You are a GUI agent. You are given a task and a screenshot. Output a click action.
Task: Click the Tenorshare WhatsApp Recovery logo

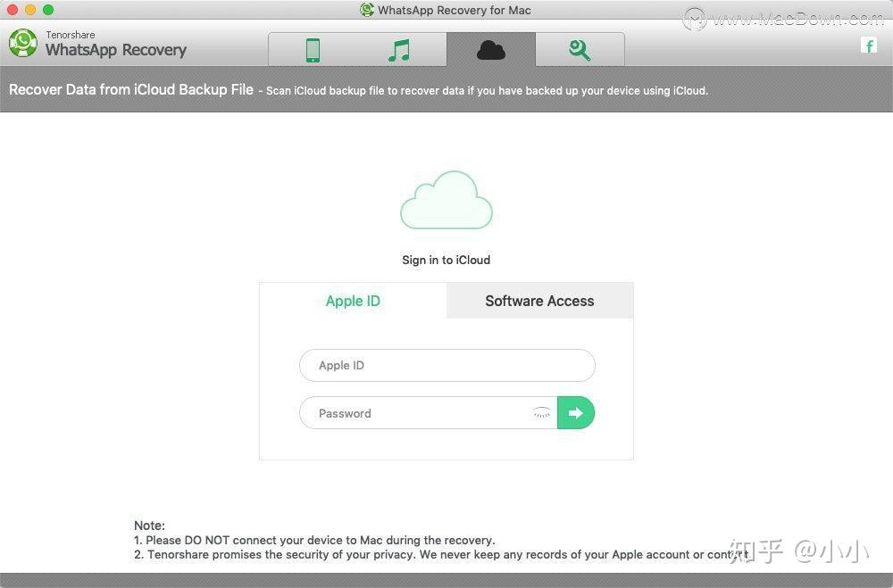pyautogui.click(x=23, y=43)
